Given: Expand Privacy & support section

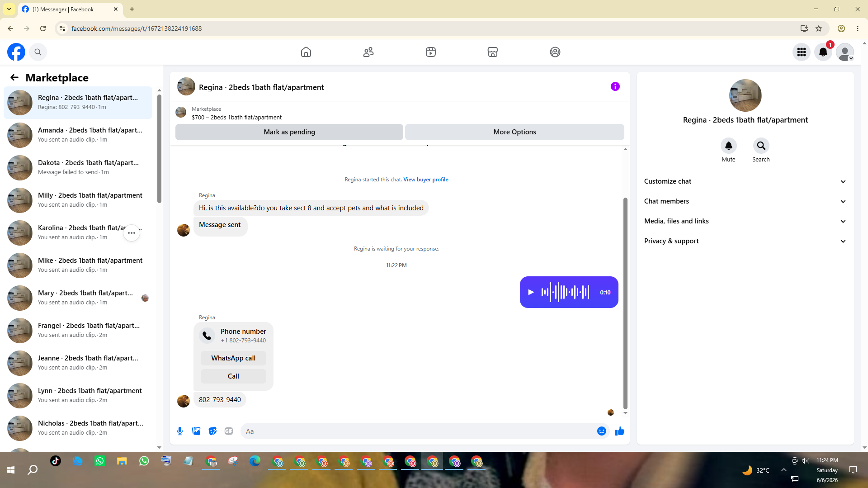Looking at the screenshot, I should [745, 241].
